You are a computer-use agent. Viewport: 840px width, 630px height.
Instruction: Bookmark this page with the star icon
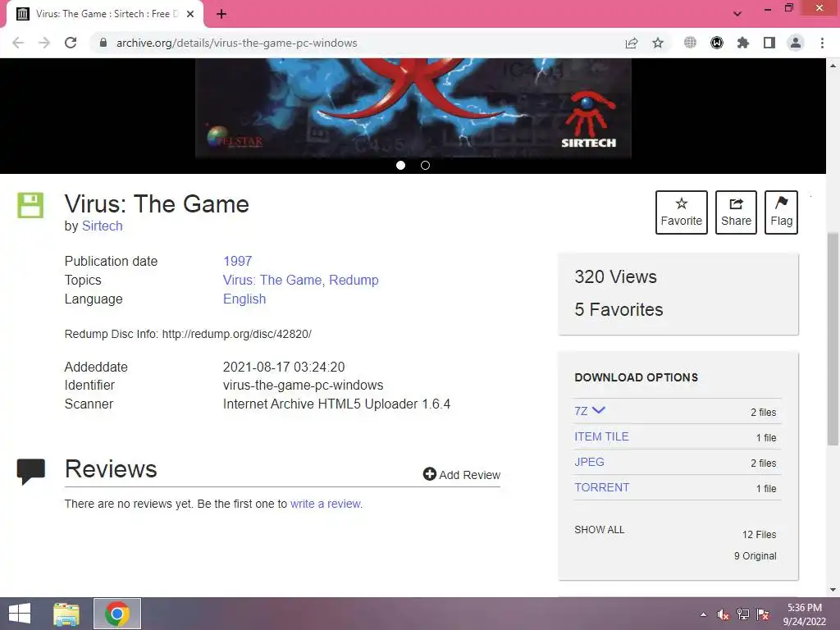point(658,43)
